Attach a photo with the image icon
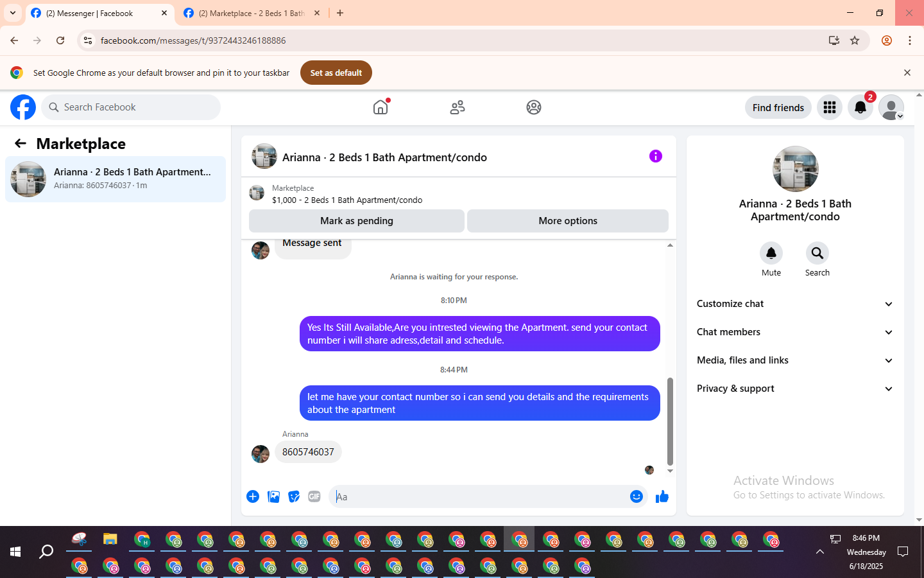The width and height of the screenshot is (924, 578). click(x=273, y=496)
